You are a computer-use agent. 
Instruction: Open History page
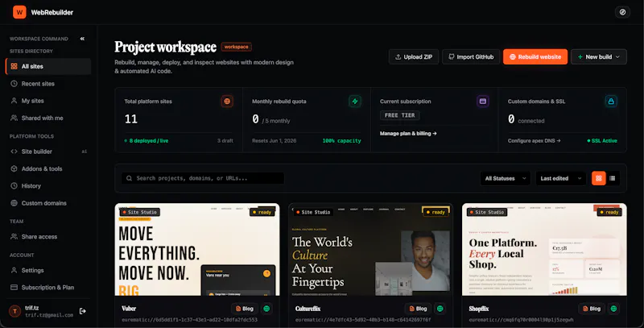48,186
